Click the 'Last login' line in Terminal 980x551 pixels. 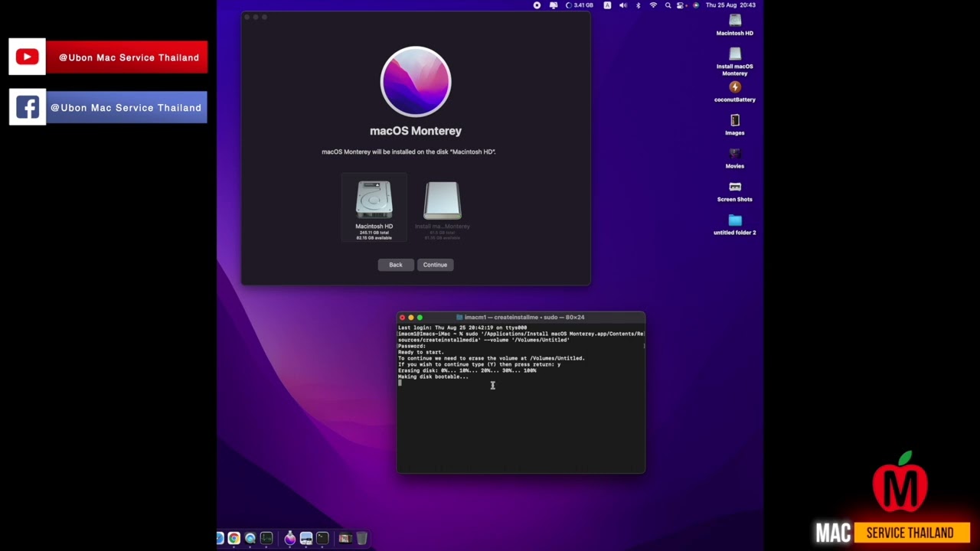(462, 328)
